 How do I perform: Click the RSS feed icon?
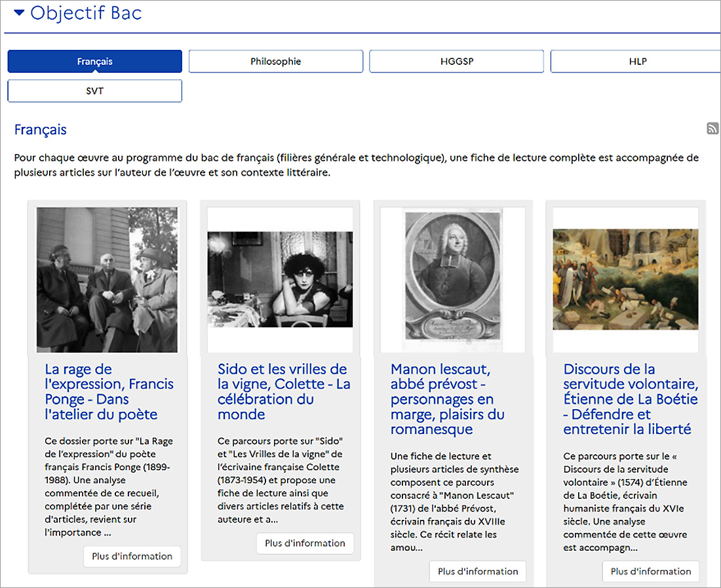(x=712, y=129)
